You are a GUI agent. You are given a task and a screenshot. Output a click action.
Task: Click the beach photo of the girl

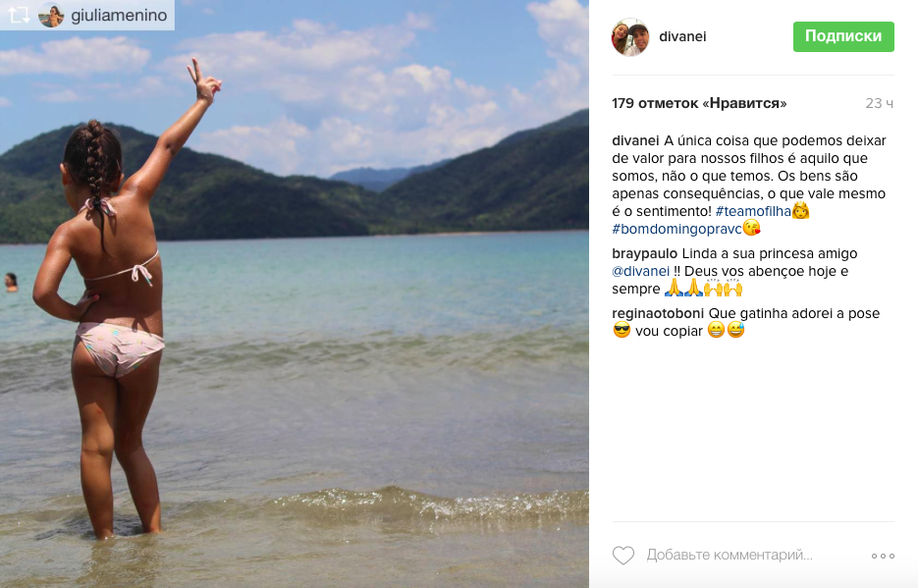click(295, 294)
